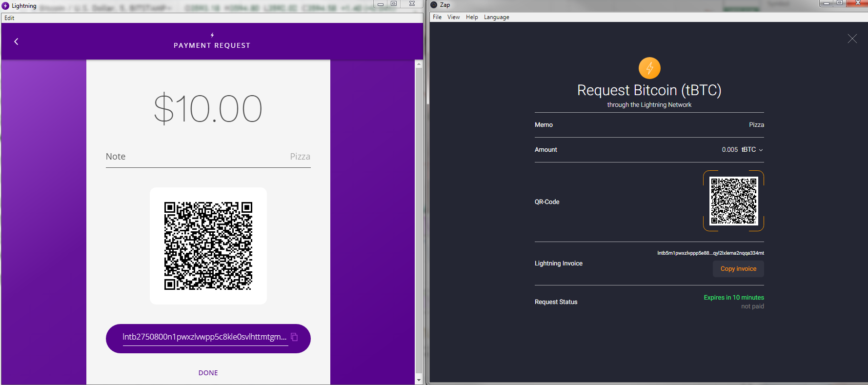Click the 0.005 amount value in Zap
868x385 pixels.
[x=730, y=150]
